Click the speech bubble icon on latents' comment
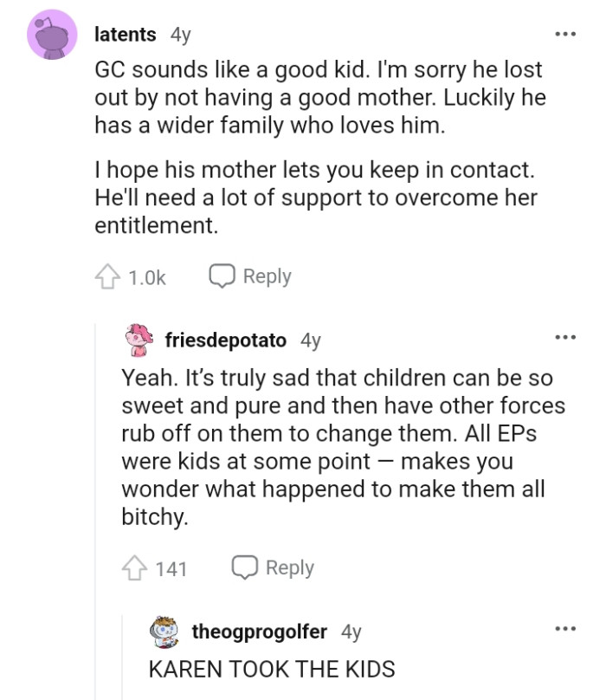Viewport: 606px width, 700px height. (x=222, y=275)
